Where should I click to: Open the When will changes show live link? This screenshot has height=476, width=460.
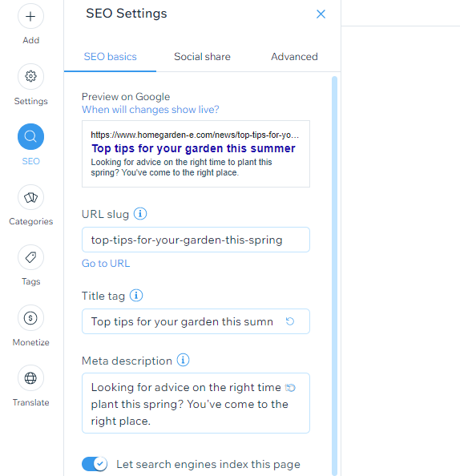pos(151,110)
